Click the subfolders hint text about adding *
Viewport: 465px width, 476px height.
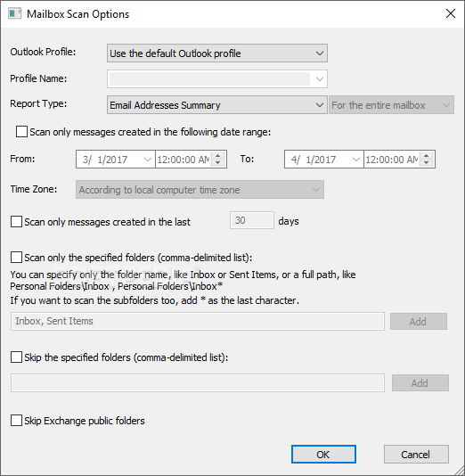pos(154,300)
